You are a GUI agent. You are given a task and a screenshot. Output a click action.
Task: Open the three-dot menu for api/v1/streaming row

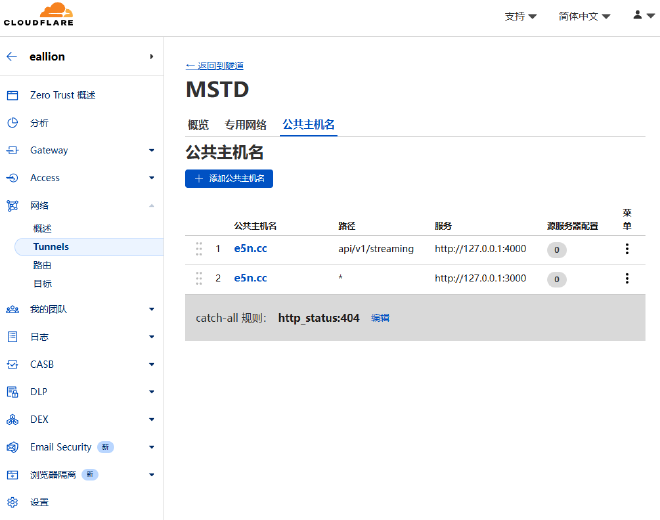point(627,249)
